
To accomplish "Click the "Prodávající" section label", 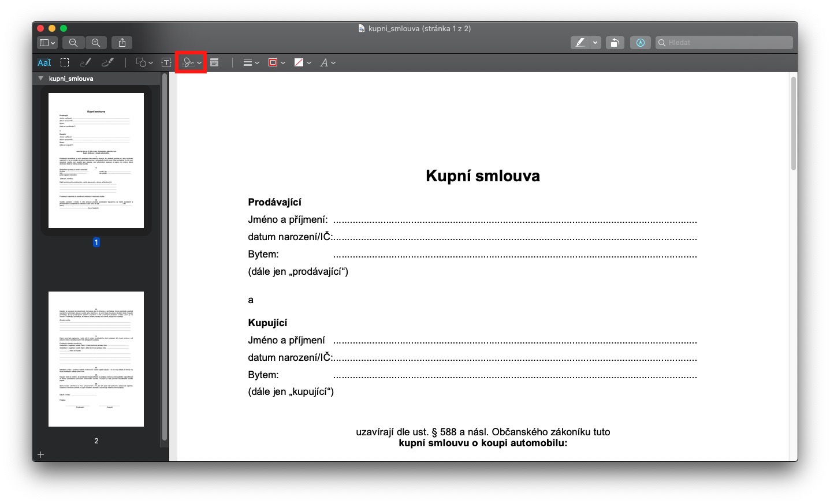I will (275, 202).
